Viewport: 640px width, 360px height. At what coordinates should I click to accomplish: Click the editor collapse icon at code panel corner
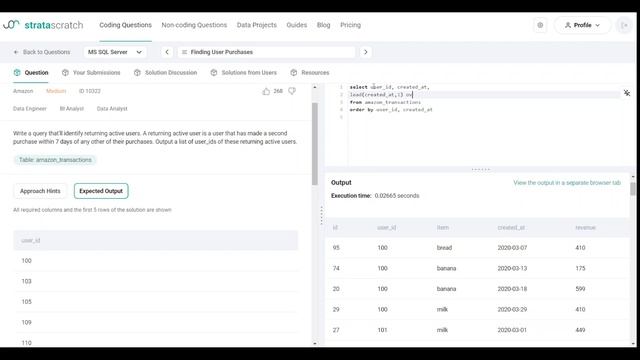627,93
